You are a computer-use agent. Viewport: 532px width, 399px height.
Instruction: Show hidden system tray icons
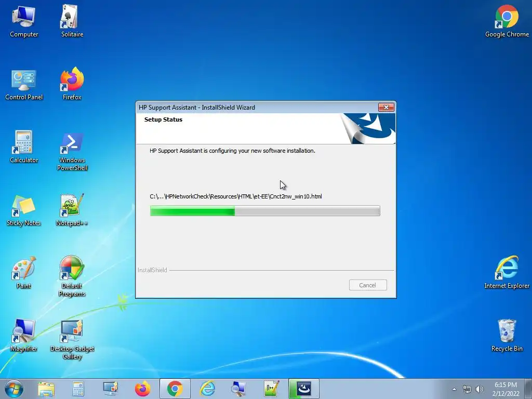click(x=454, y=389)
